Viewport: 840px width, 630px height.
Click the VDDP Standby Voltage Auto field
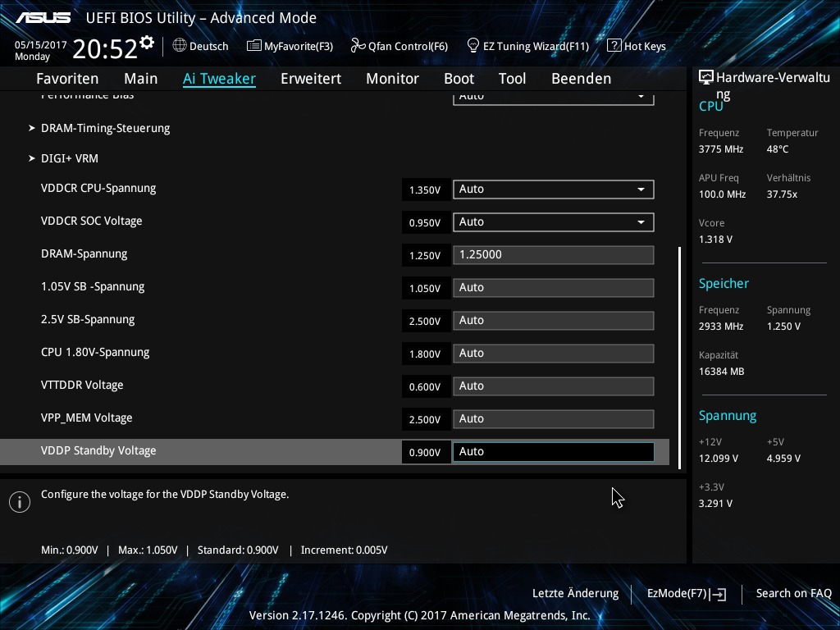pyautogui.click(x=554, y=452)
